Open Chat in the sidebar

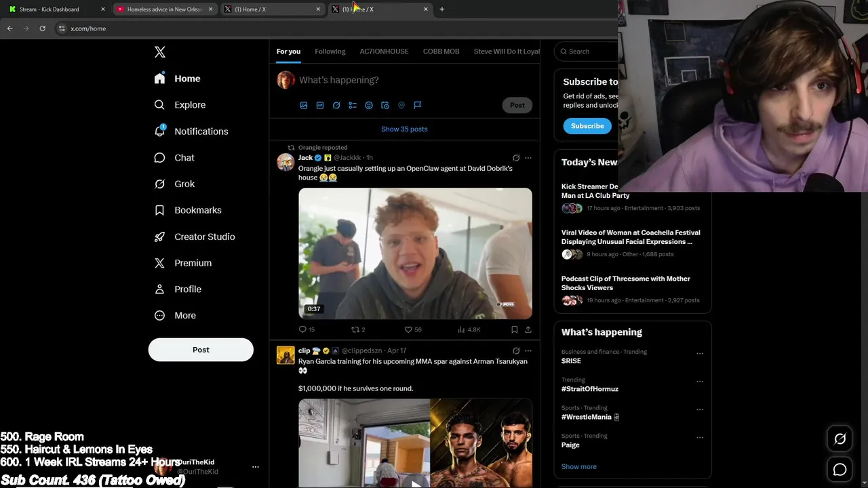[174, 157]
